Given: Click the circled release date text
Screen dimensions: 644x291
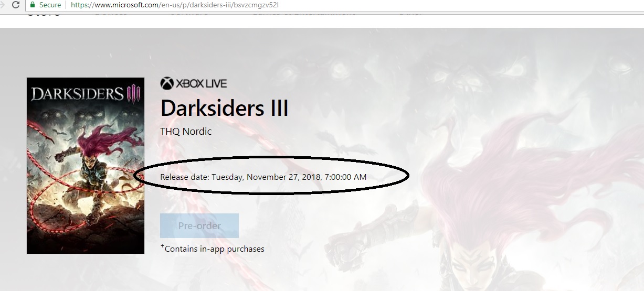Looking at the screenshot, I should (263, 177).
